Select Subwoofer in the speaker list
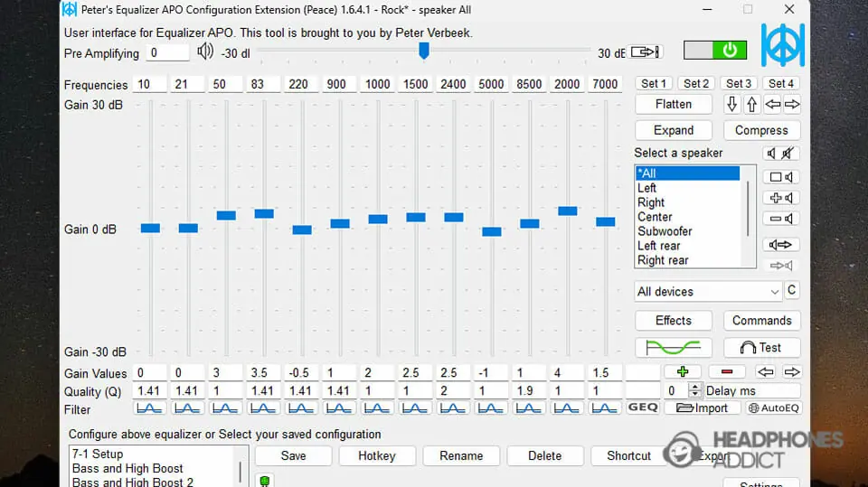868x487 pixels. (x=665, y=231)
